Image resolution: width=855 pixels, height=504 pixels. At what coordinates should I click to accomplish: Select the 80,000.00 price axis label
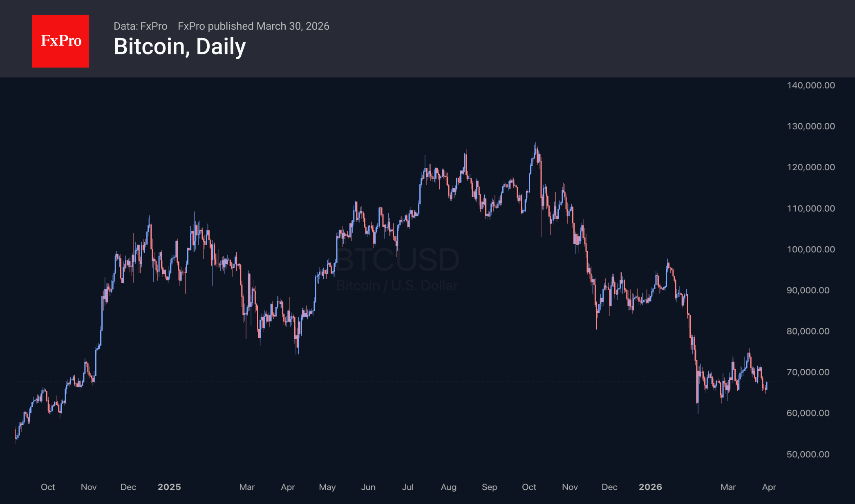[808, 331]
